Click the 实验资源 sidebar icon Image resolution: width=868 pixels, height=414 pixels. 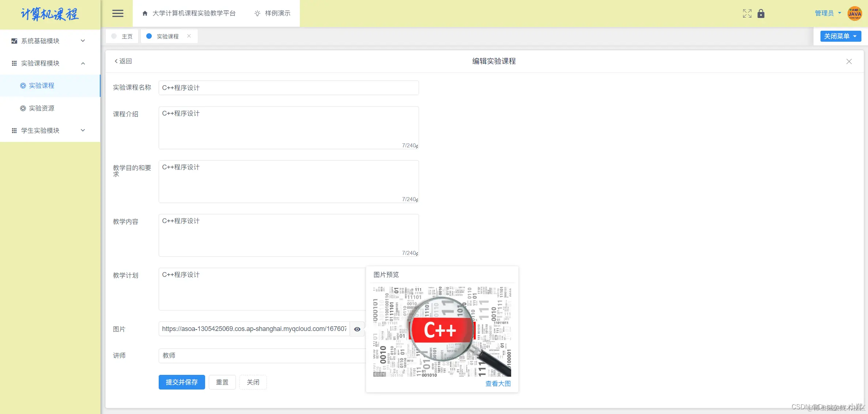click(23, 108)
